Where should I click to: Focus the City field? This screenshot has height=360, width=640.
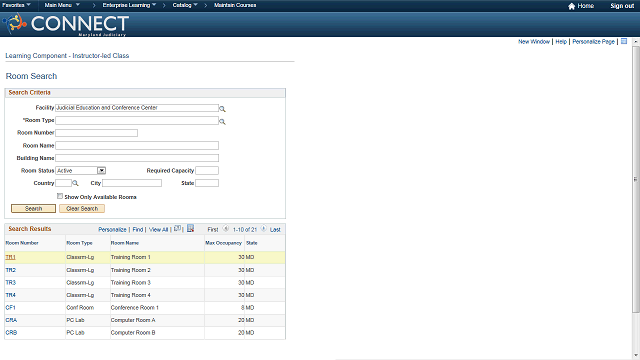pyautogui.click(x=132, y=183)
